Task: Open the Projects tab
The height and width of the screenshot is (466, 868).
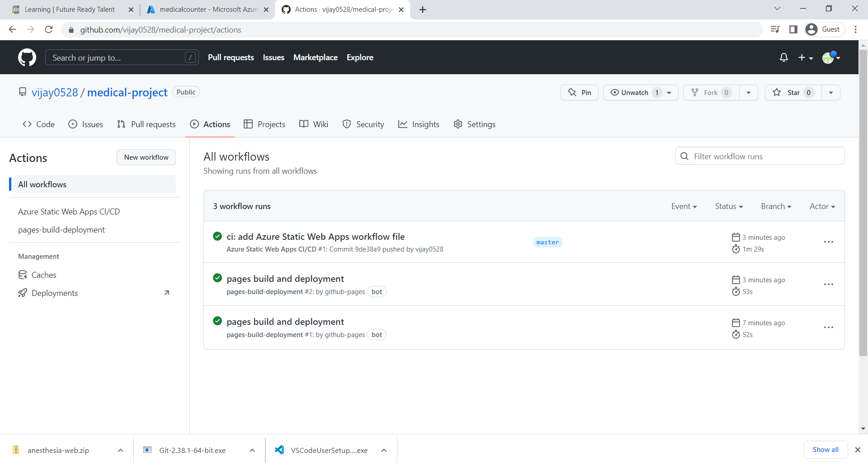Action: click(264, 124)
